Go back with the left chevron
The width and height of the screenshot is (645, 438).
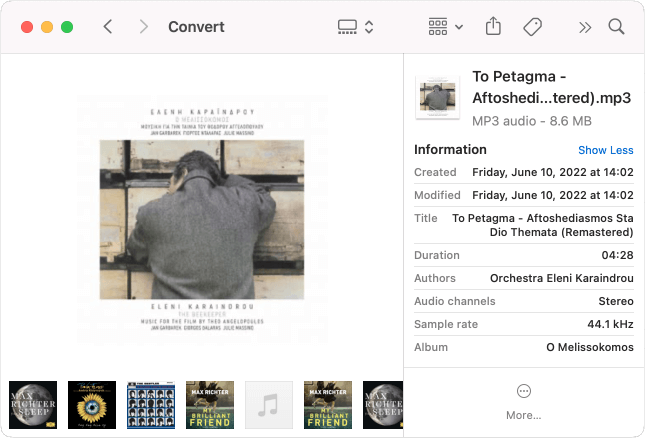coord(108,27)
